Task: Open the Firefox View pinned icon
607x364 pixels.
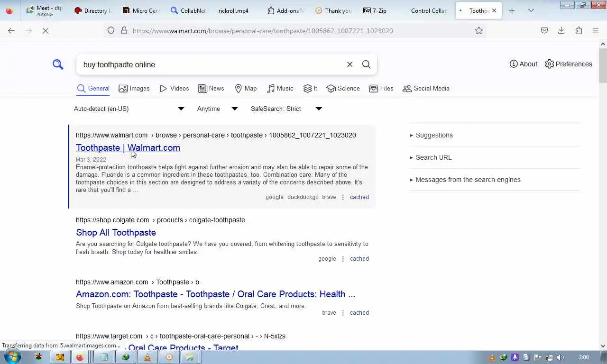Action: 9,10
